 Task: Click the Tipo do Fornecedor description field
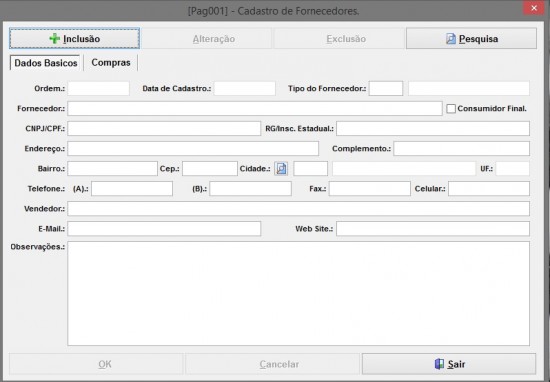coord(469,88)
